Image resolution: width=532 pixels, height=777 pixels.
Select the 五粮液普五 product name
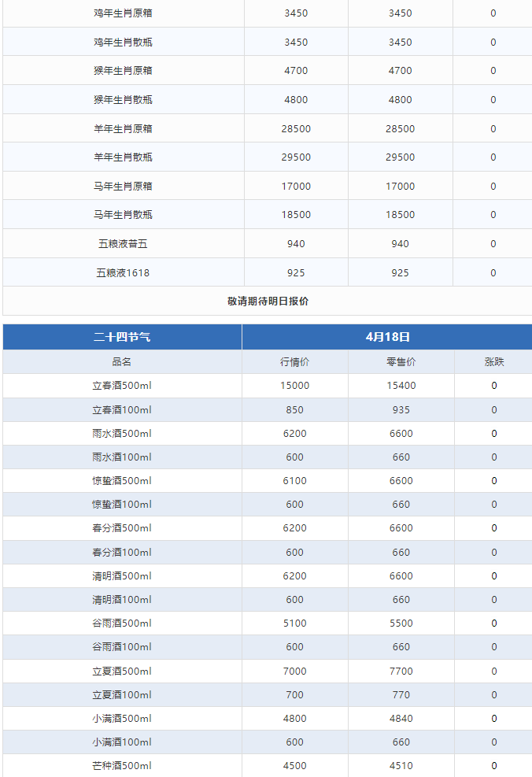(x=123, y=244)
